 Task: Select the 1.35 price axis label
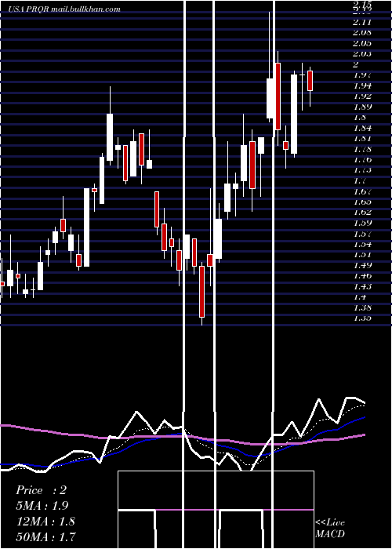point(362,318)
